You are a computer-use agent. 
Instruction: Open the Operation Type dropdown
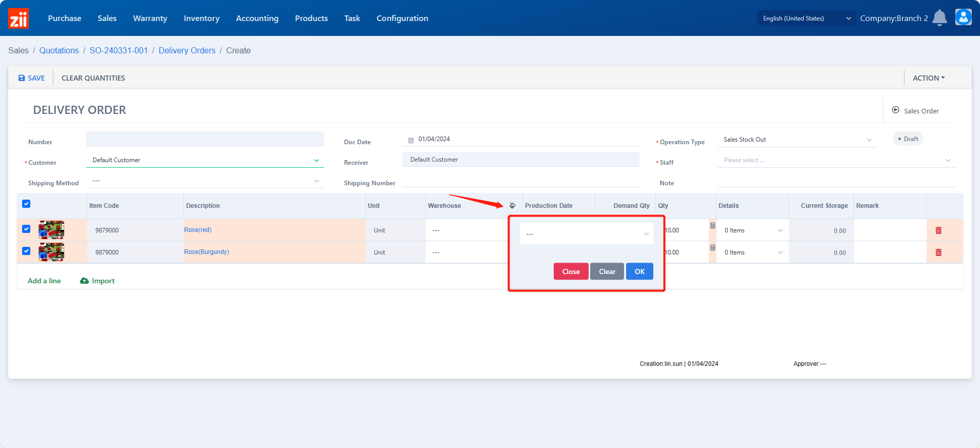(x=797, y=140)
